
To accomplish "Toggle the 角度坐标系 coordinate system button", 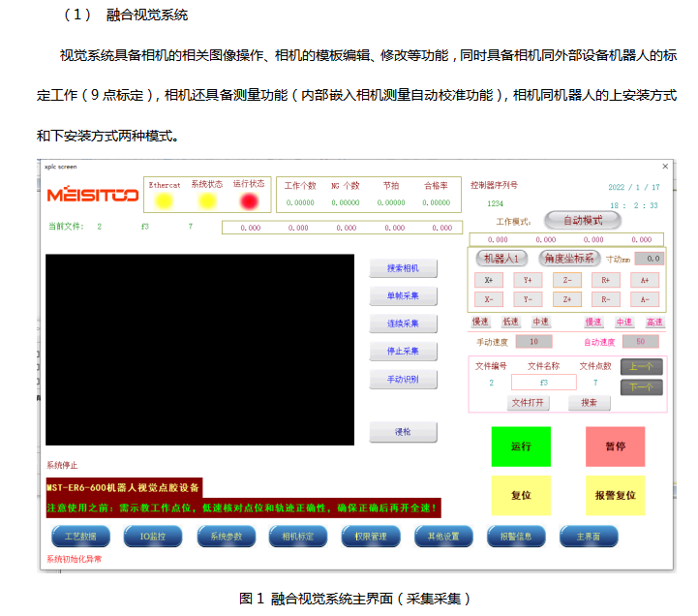I will tap(569, 259).
